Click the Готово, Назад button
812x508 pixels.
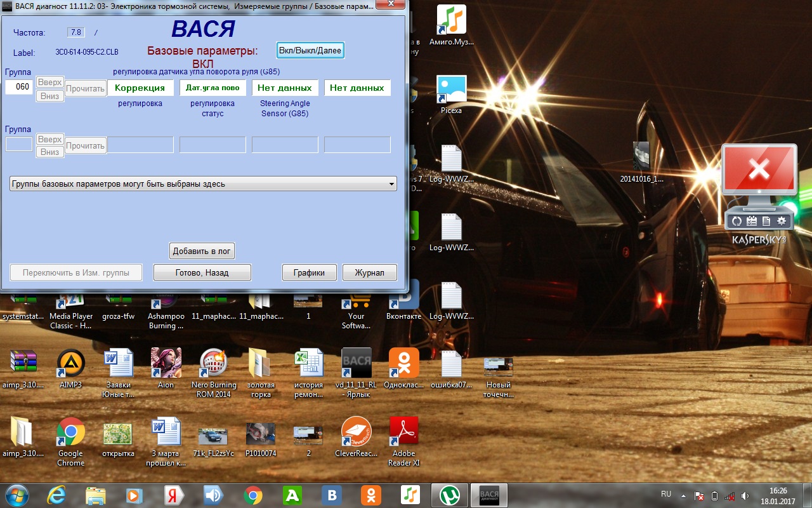pyautogui.click(x=202, y=272)
